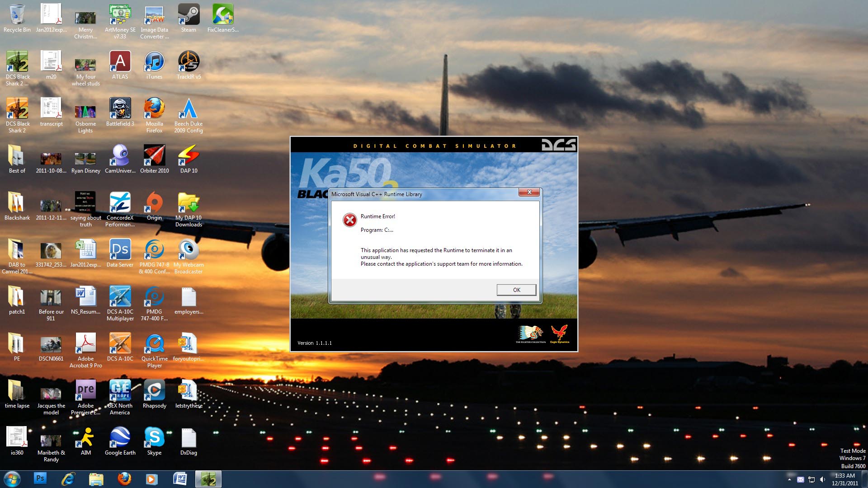The width and height of the screenshot is (868, 488).
Task: Select the AIM desktop shortcut
Action: 85,441
